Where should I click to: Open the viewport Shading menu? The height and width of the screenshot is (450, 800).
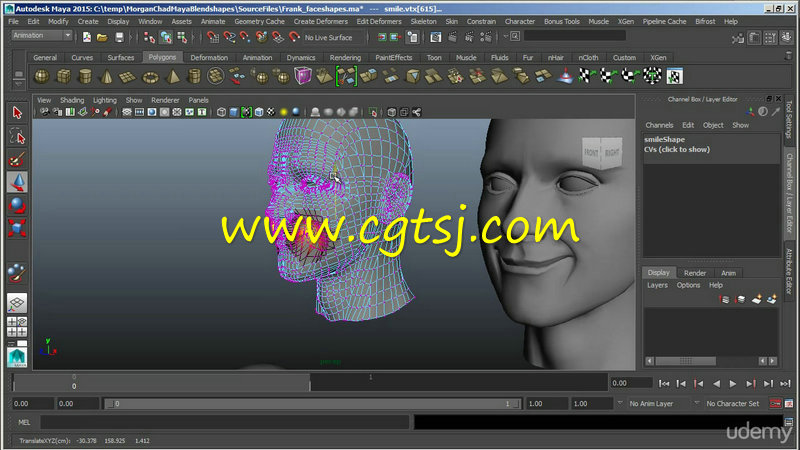click(x=72, y=100)
